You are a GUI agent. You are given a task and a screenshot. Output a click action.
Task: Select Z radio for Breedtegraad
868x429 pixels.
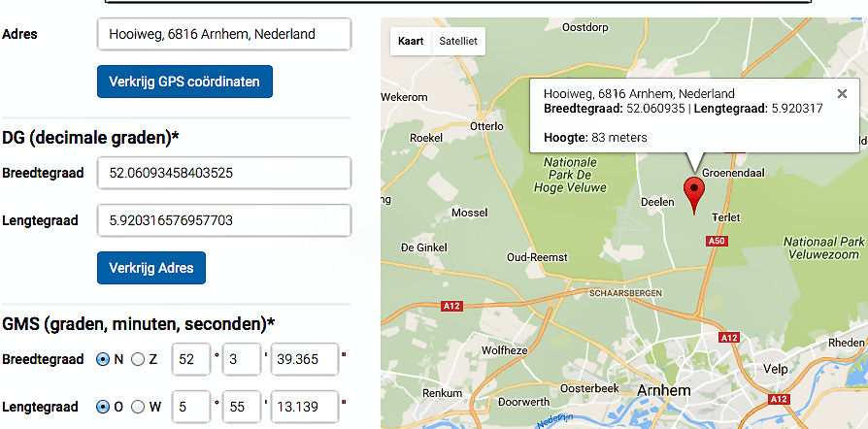coord(137,359)
